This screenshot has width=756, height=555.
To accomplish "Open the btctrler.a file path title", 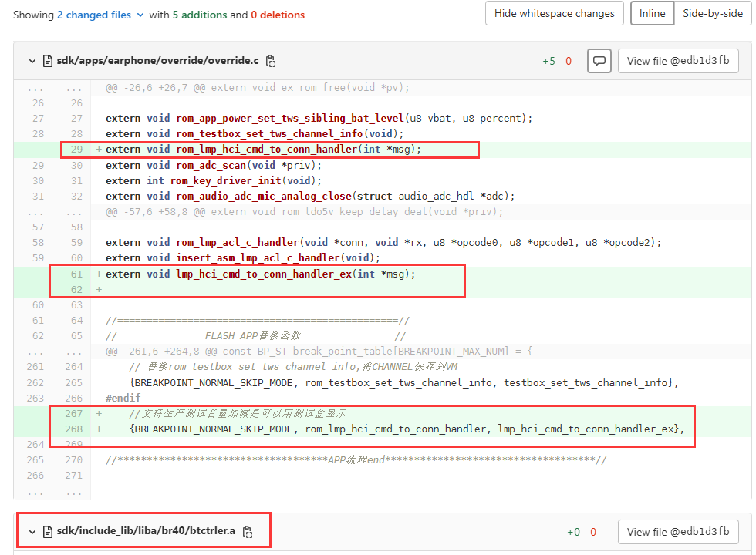I will tap(146, 531).
